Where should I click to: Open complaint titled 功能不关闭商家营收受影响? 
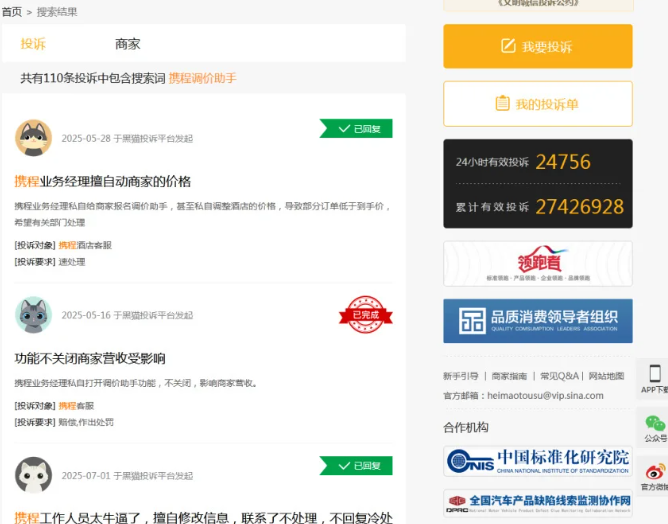pos(90,358)
